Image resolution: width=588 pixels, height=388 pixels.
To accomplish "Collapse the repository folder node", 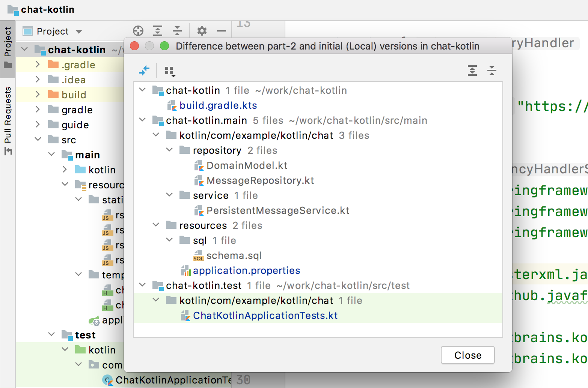I will pos(169,150).
